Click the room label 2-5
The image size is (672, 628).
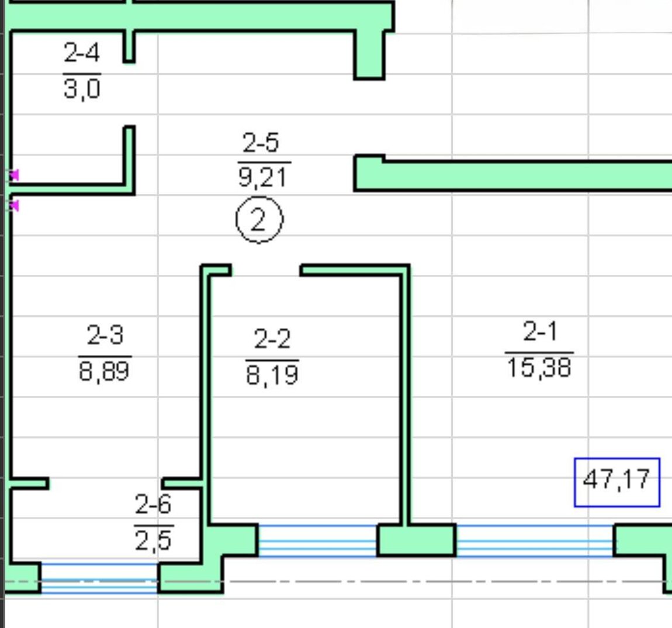tap(261, 143)
